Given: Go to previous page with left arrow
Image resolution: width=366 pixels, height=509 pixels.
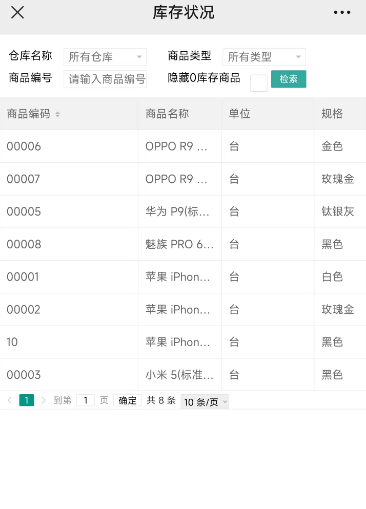Looking at the screenshot, I should (10, 400).
